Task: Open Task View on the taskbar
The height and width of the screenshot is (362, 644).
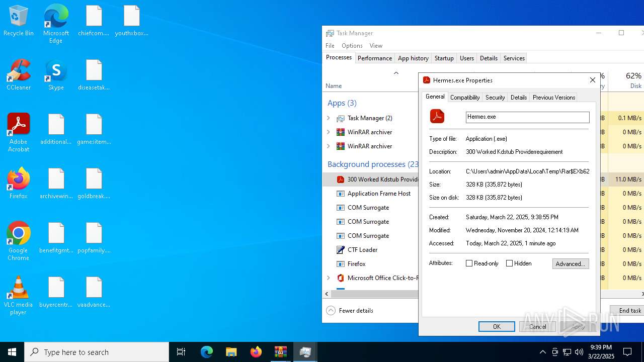Action: tap(181, 352)
